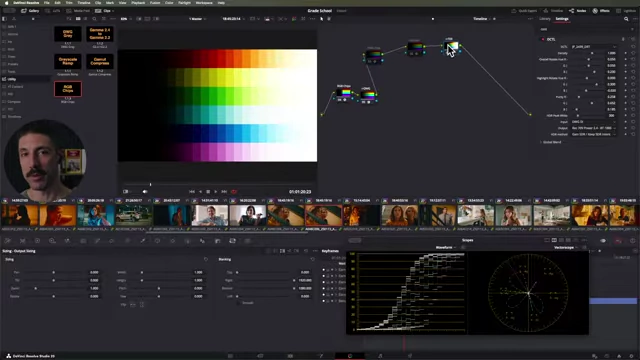
Task: Toggle viewer audio mute speaker icon
Action: (x=145, y=191)
